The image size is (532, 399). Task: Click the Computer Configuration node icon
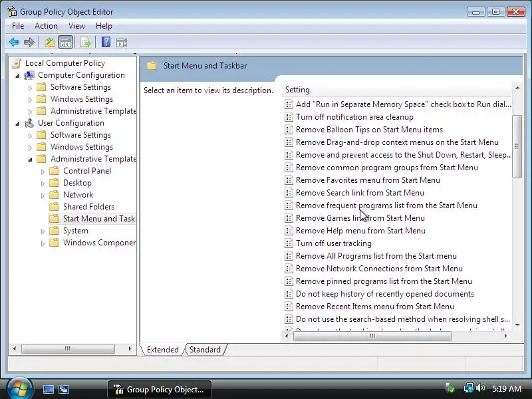click(x=29, y=75)
